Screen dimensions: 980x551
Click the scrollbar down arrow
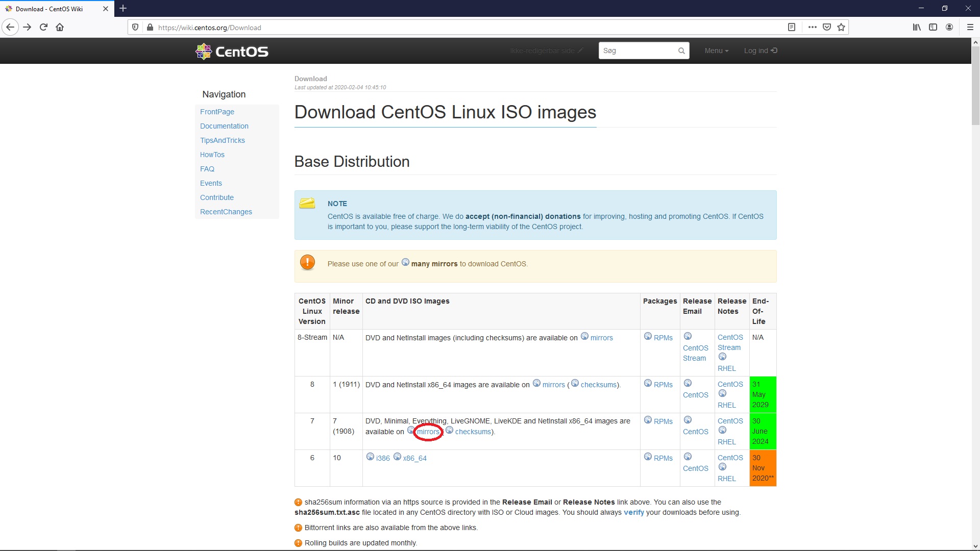tap(975, 546)
